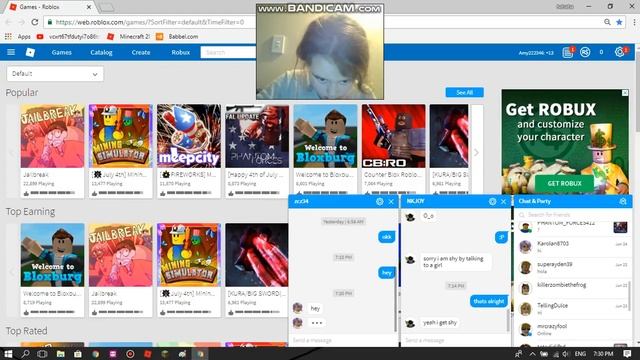Click Search for friends field in chat

572,214
